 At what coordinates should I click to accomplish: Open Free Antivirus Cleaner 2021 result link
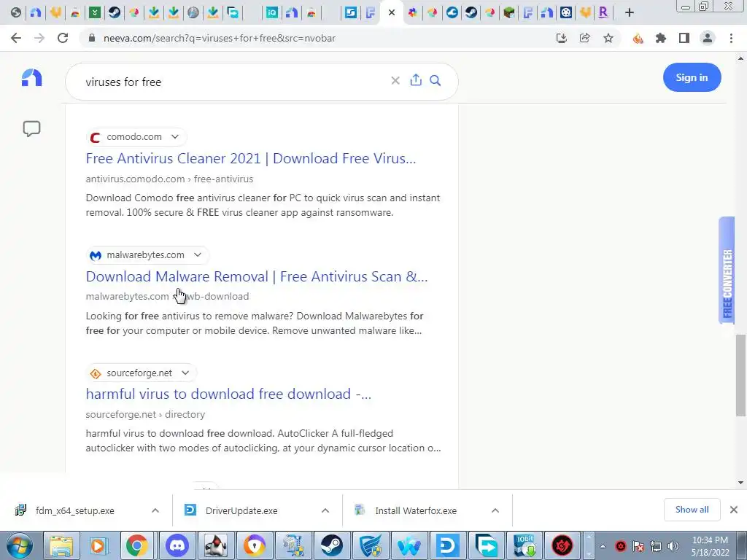tap(251, 158)
